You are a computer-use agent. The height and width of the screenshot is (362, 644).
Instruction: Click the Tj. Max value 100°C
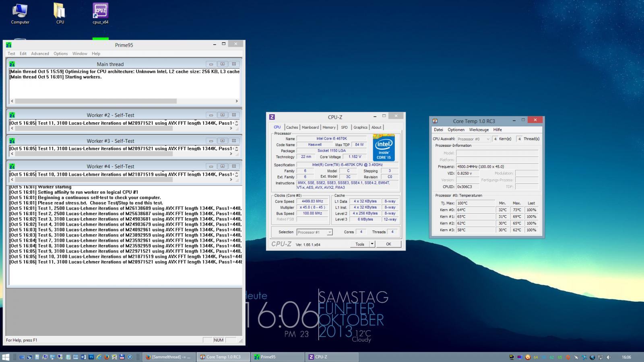pyautogui.click(x=476, y=203)
